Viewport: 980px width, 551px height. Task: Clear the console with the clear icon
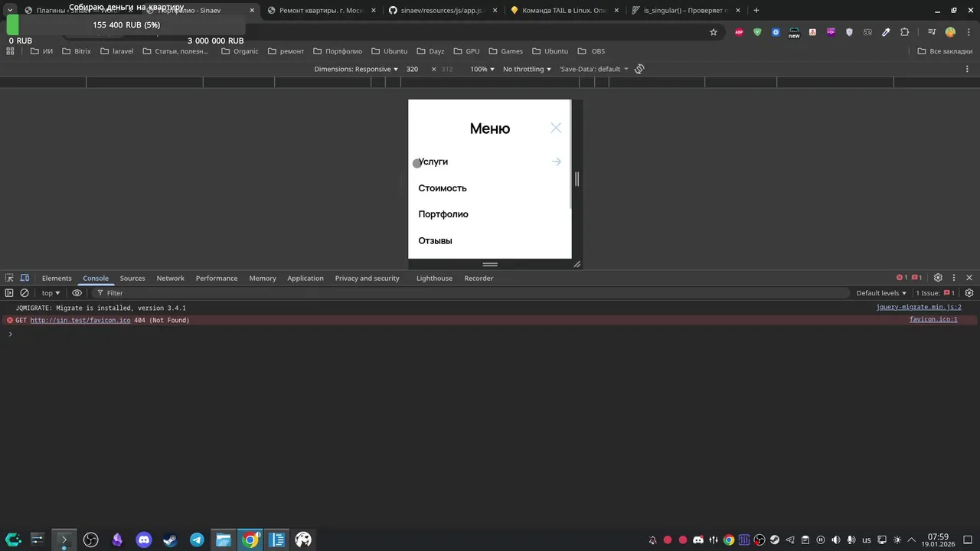click(24, 293)
